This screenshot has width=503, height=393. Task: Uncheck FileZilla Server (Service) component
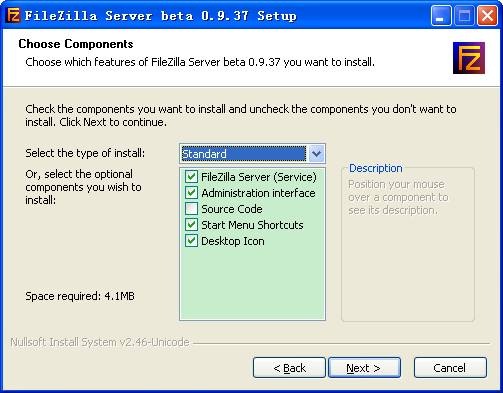[191, 177]
